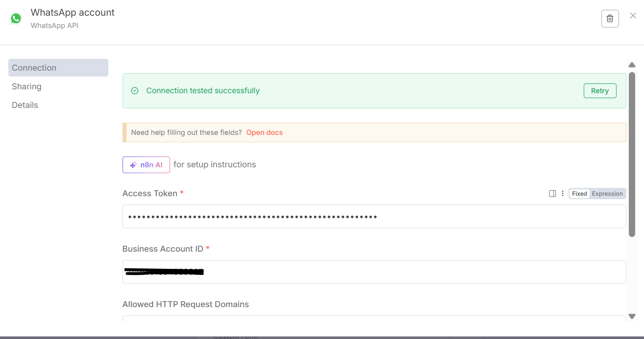Click the Connection tested successfully message
The width and height of the screenshot is (644, 339).
(203, 91)
